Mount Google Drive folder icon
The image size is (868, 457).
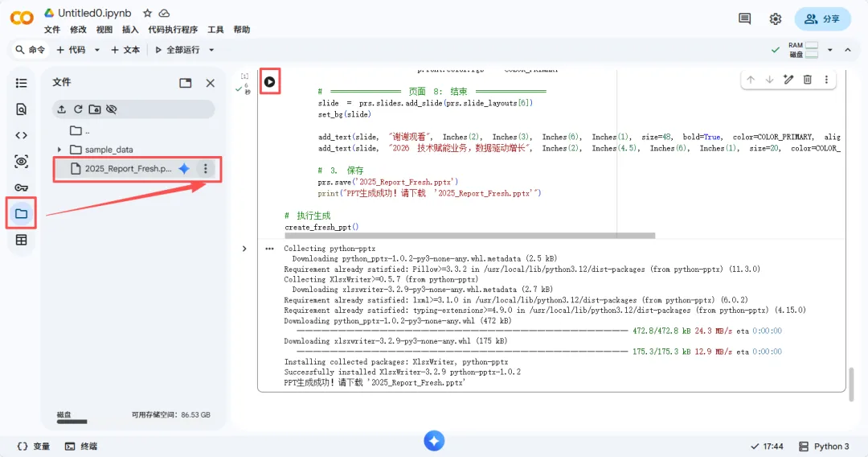point(95,109)
